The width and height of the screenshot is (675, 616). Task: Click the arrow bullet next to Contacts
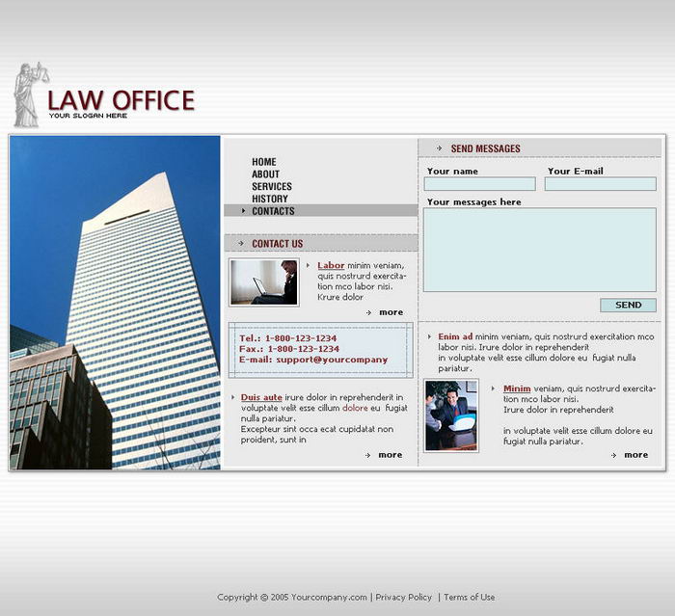click(243, 211)
